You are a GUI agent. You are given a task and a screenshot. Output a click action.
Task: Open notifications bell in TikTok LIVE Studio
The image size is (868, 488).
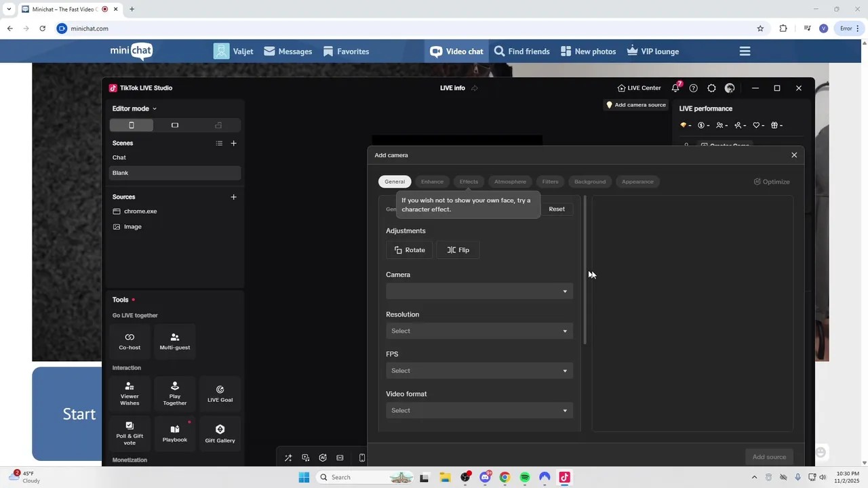click(x=675, y=88)
